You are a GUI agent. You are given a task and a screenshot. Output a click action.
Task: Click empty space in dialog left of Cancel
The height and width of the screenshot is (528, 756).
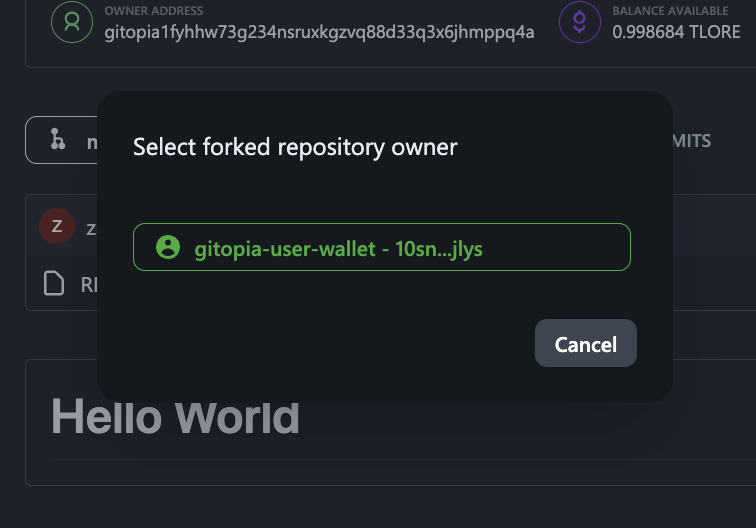tap(330, 344)
